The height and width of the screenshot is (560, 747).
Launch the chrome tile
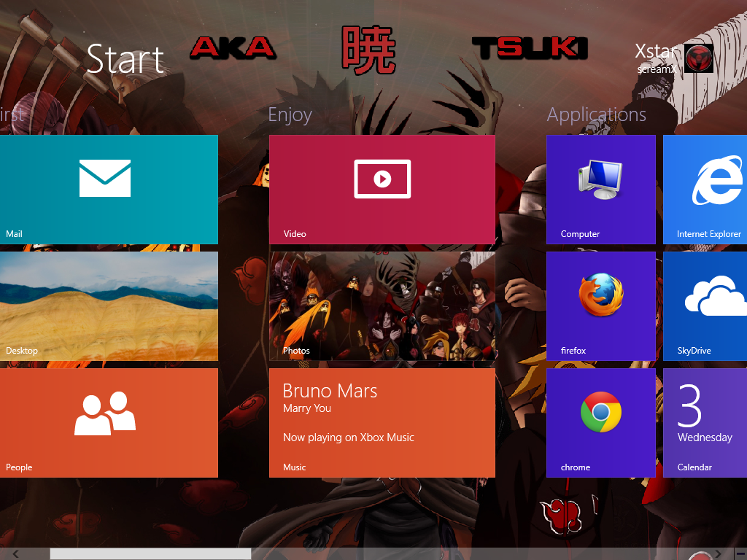(x=601, y=423)
